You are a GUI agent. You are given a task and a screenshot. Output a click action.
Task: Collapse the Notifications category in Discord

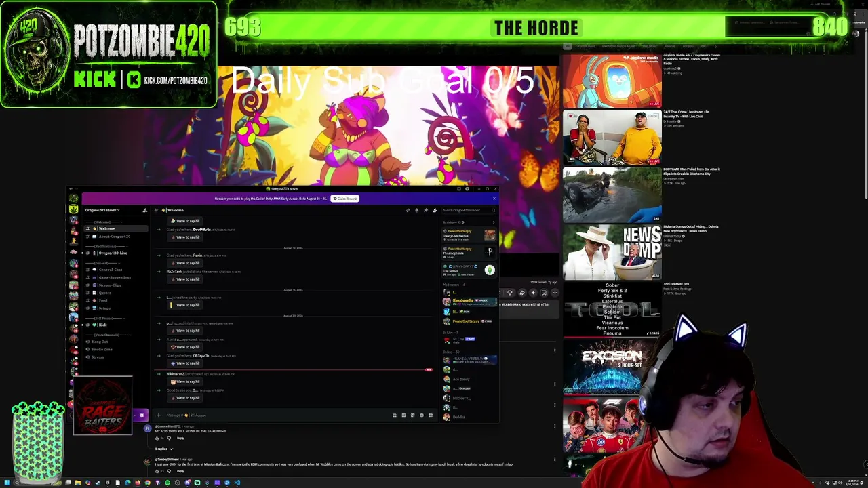105,246
